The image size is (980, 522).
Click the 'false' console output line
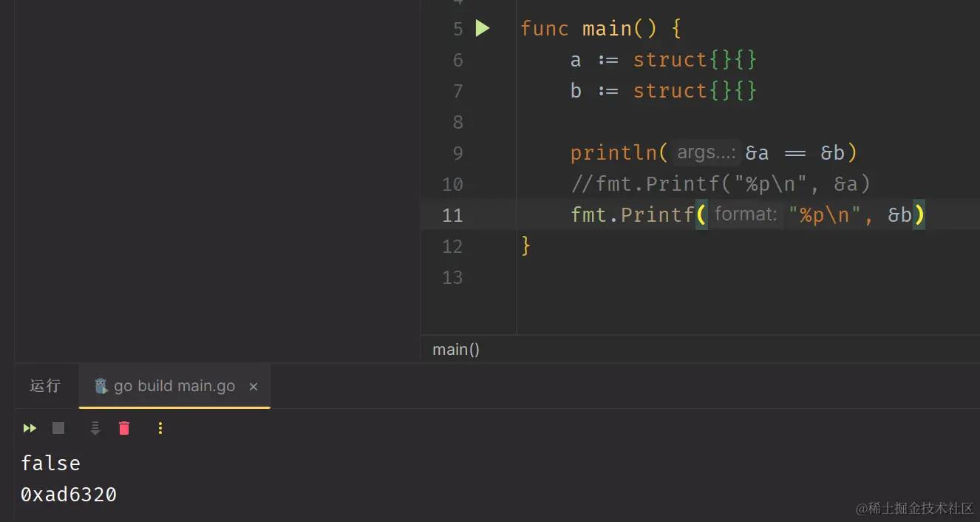tap(50, 464)
